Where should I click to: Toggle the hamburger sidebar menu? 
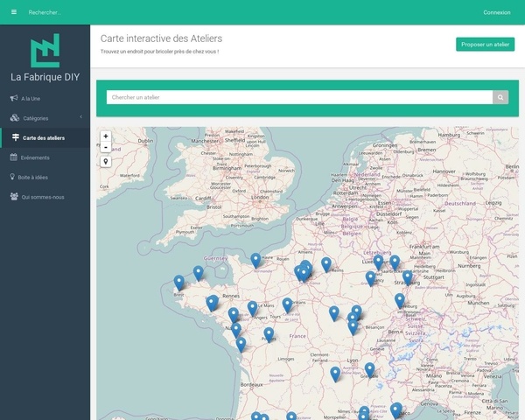coord(13,12)
